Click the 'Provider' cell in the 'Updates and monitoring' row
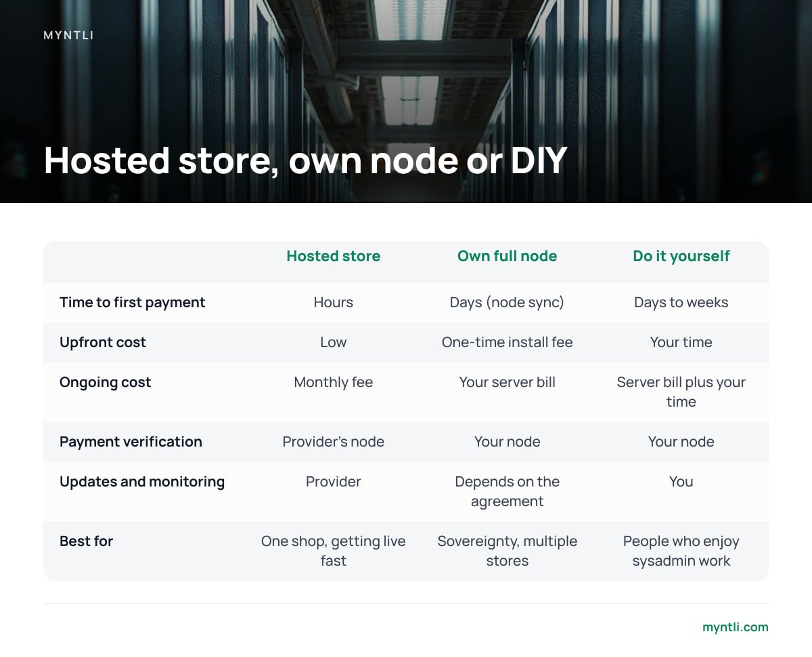The image size is (812, 657). coord(334,482)
